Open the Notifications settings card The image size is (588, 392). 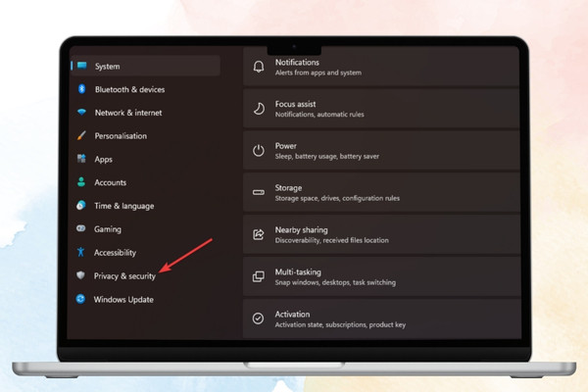pos(381,67)
